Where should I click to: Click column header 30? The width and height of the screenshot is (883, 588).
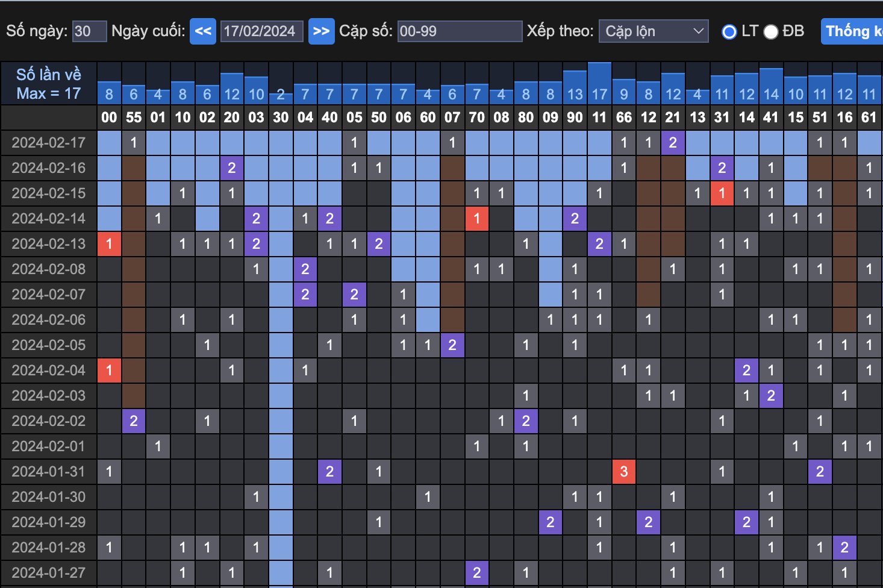tap(281, 117)
